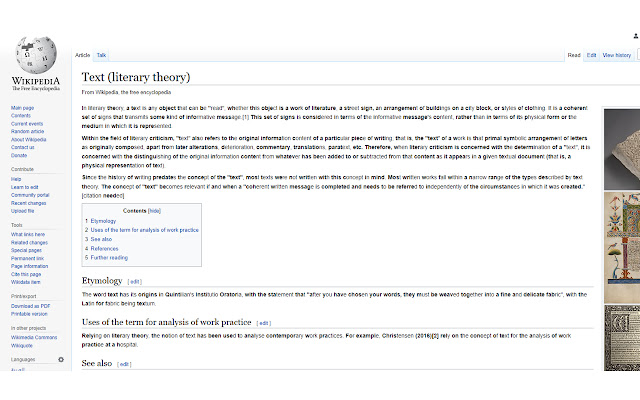Click the Wikipedia globe logo

(x=36, y=55)
